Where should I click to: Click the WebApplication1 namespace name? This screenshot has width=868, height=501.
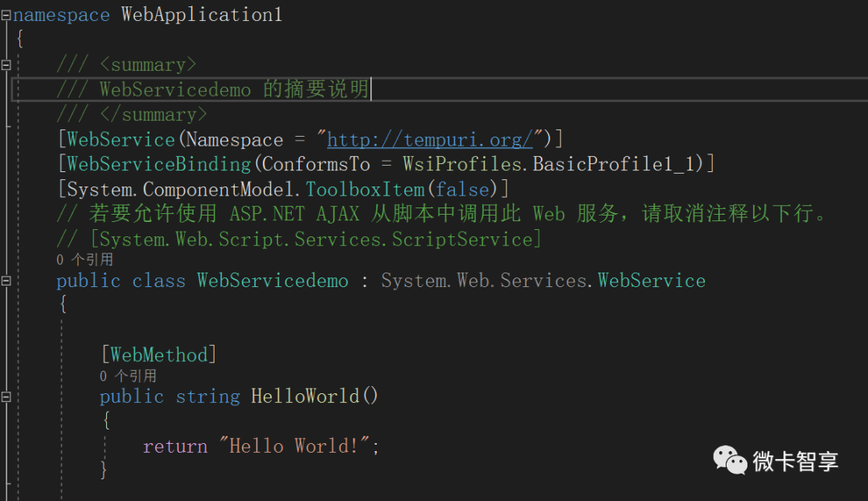tap(202, 15)
